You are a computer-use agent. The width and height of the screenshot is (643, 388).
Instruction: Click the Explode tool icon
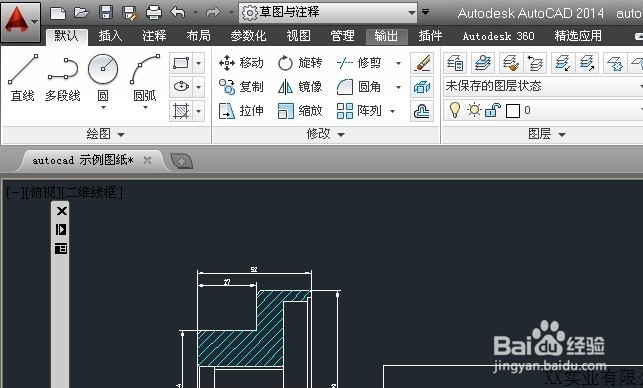coord(422,87)
